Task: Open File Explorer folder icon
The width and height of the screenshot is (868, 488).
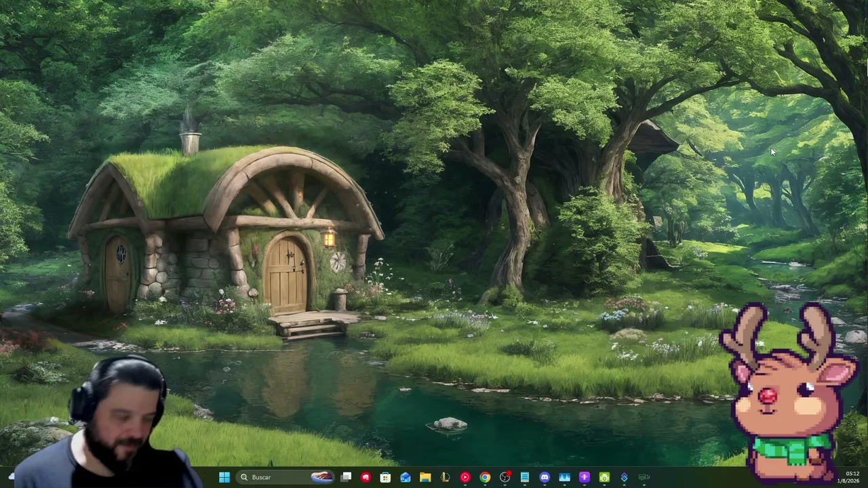Action: 425,477
